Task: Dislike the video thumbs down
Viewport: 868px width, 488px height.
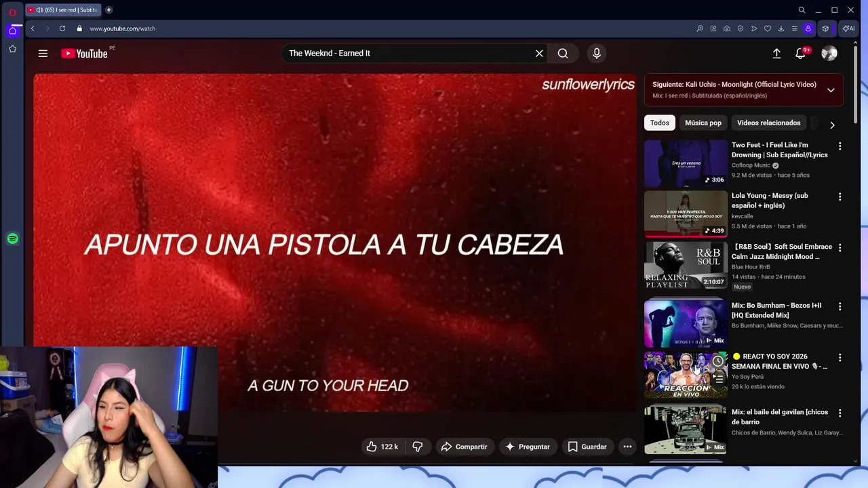Action: pos(418,447)
